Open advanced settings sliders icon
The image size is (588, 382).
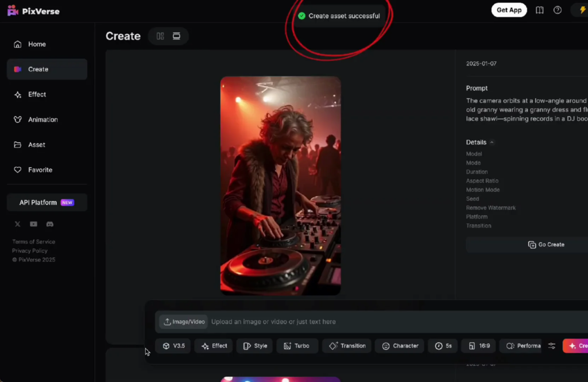[551, 346]
